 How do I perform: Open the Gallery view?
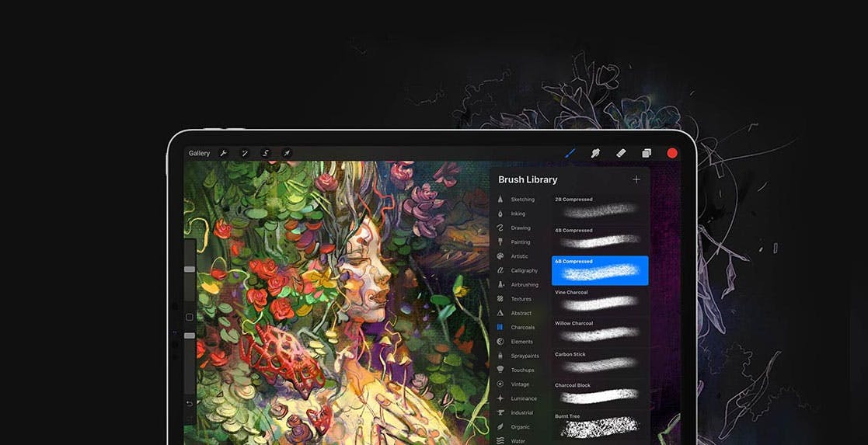[199, 153]
